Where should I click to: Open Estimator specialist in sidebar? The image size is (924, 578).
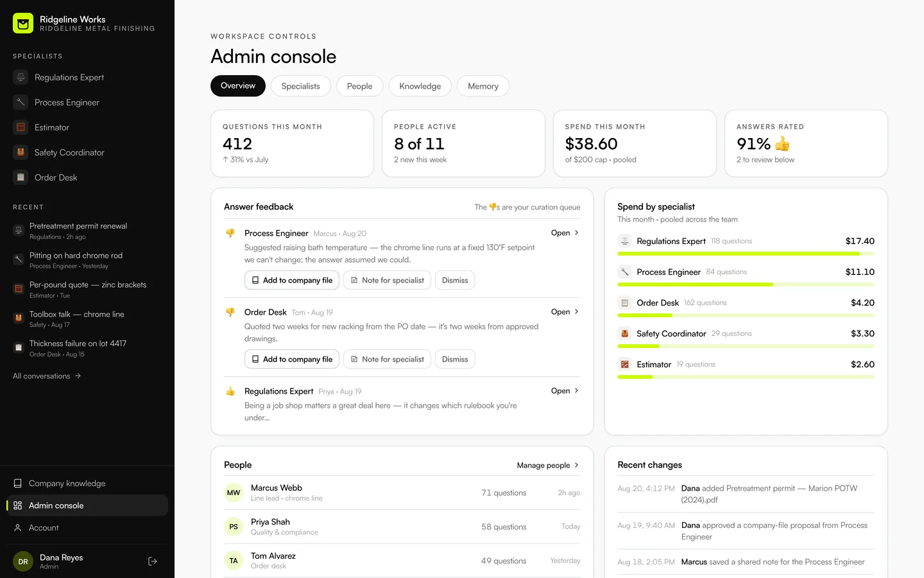pyautogui.click(x=87, y=127)
